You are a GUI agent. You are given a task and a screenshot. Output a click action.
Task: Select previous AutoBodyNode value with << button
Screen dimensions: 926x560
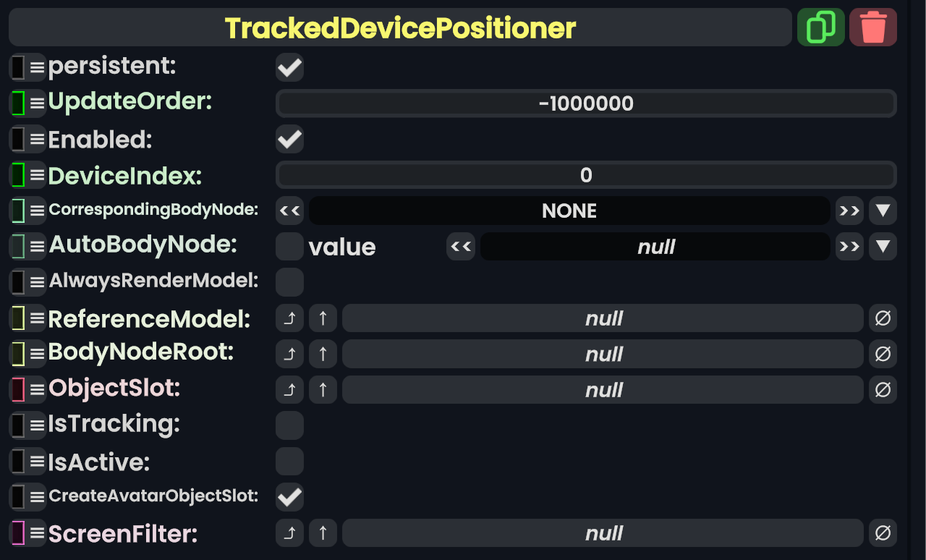click(461, 247)
